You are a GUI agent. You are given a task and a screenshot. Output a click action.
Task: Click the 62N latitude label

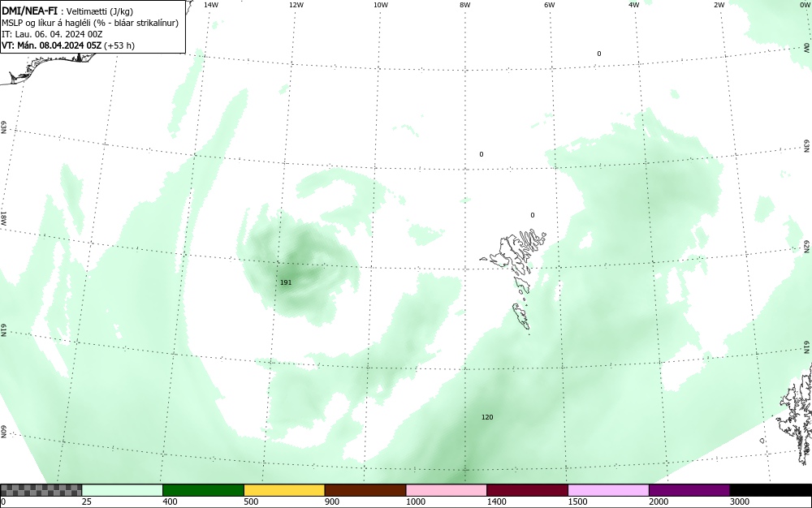point(807,247)
